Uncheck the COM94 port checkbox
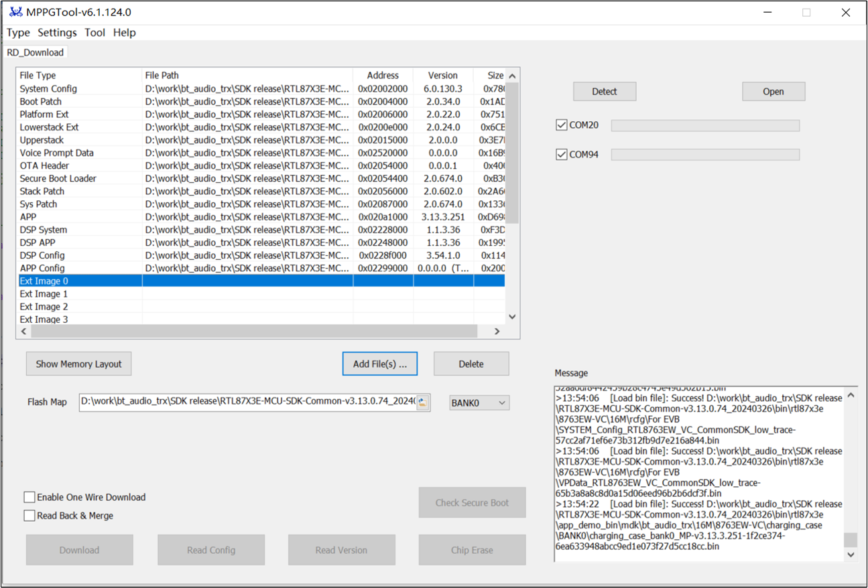The image size is (868, 588). click(562, 155)
